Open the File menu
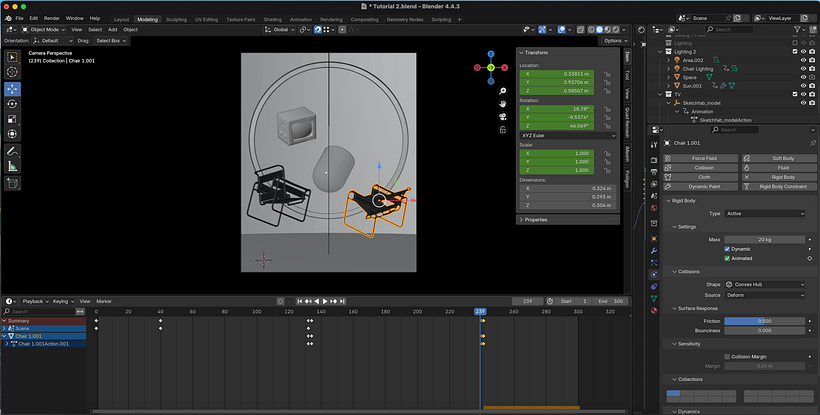Screen dimensions: 820x415 click(x=19, y=18)
